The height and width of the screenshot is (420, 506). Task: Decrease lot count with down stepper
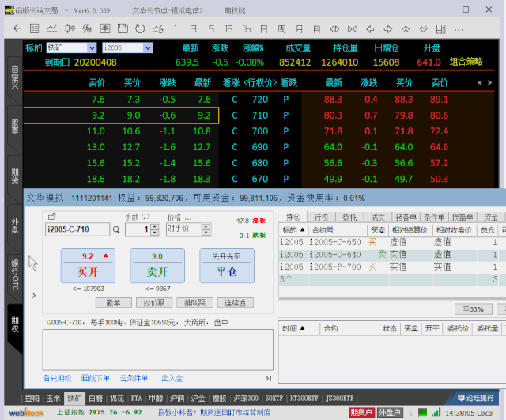point(155,233)
